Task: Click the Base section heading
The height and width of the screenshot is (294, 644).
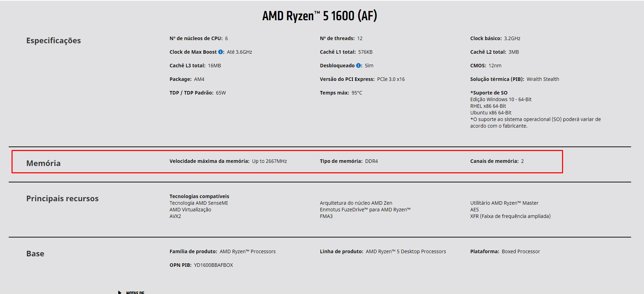Action: 35,254
